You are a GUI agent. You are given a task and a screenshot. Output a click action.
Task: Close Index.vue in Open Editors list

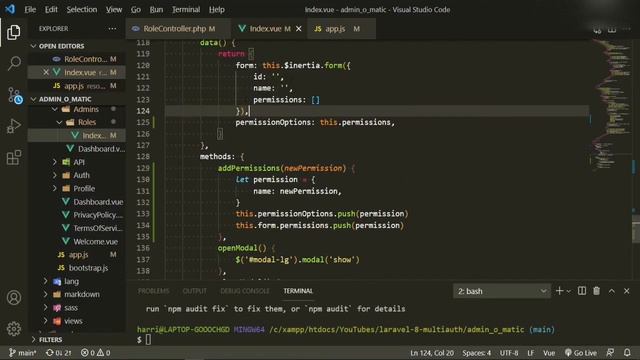[46, 72]
